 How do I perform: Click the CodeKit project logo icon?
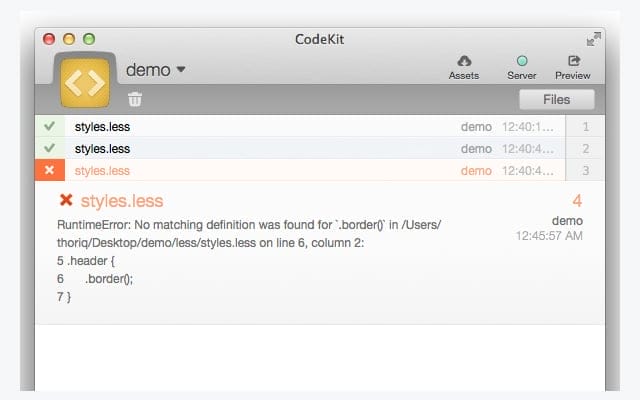[x=85, y=82]
